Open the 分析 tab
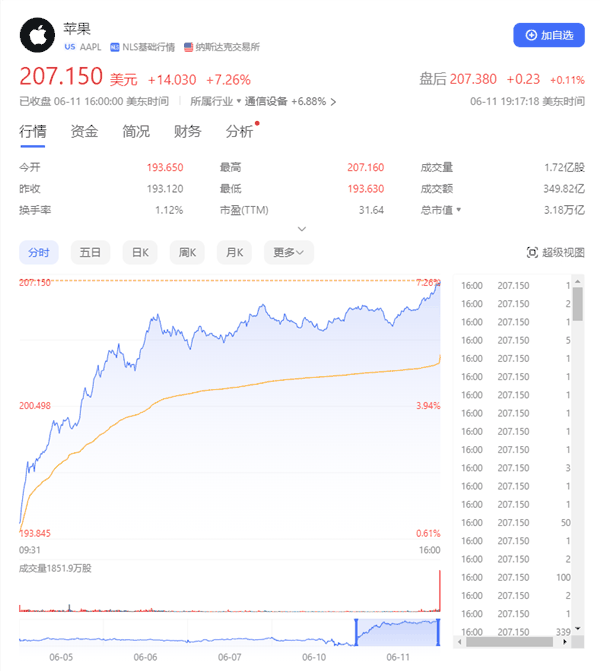 pyautogui.click(x=239, y=131)
